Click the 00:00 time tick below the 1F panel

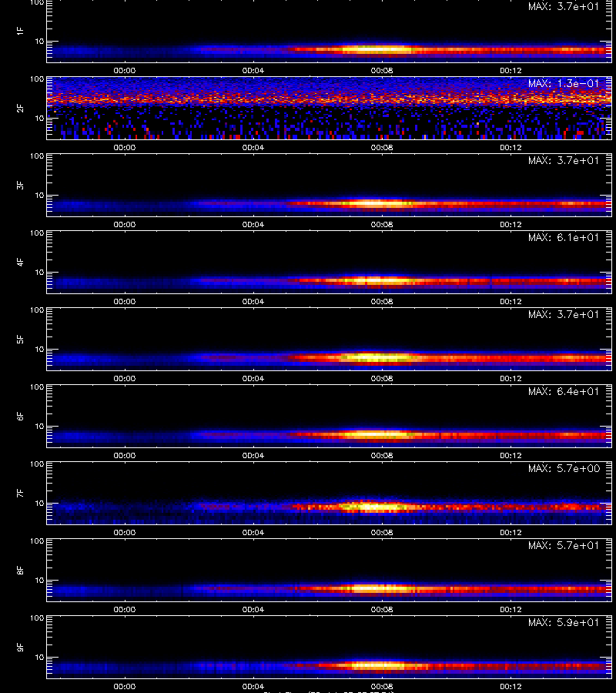(125, 71)
